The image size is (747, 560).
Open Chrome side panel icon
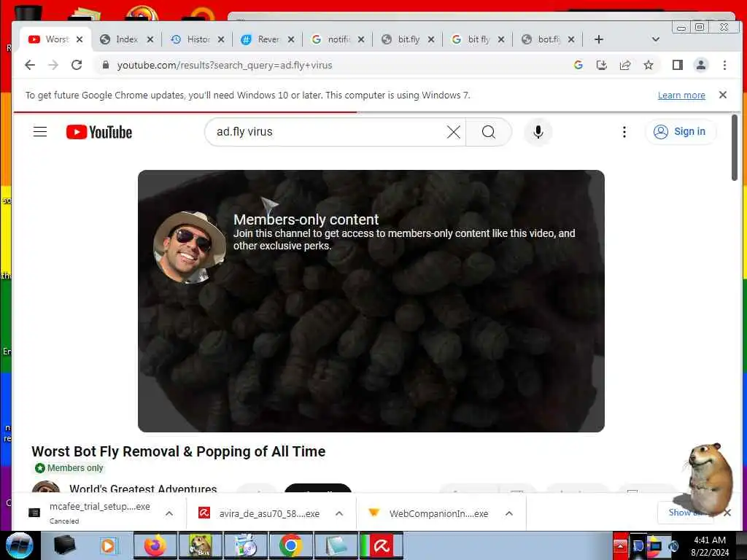[678, 65]
